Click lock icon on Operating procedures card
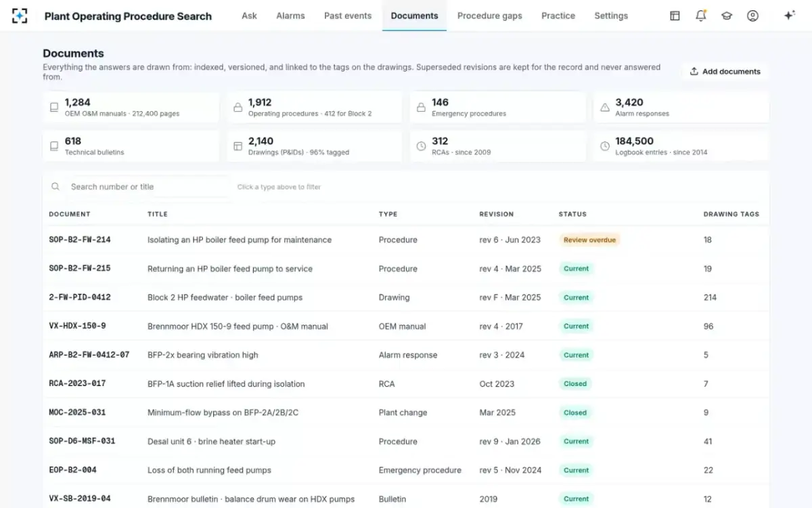This screenshot has height=508, width=812. [238, 107]
